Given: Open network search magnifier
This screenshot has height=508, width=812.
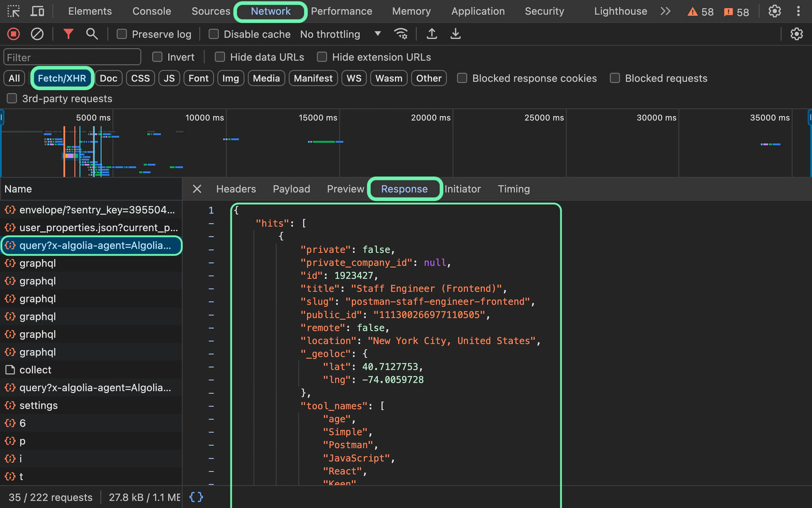Looking at the screenshot, I should click(x=92, y=34).
